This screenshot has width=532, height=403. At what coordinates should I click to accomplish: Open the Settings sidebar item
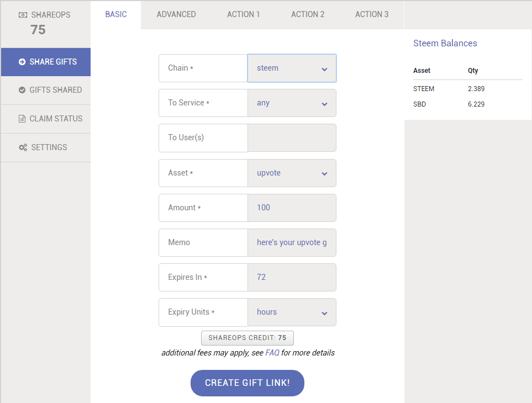click(46, 148)
